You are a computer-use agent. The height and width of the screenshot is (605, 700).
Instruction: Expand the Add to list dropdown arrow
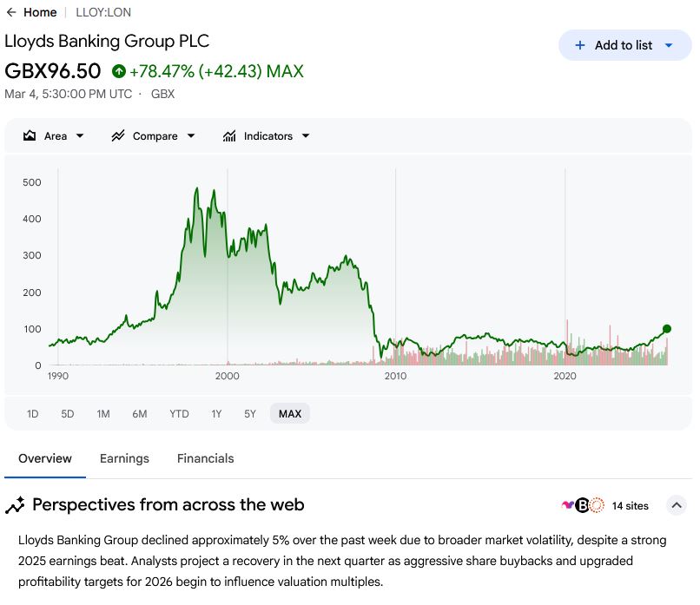tap(668, 45)
